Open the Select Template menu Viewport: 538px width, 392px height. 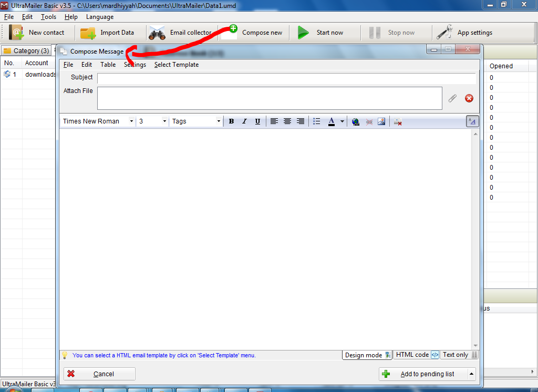point(177,65)
